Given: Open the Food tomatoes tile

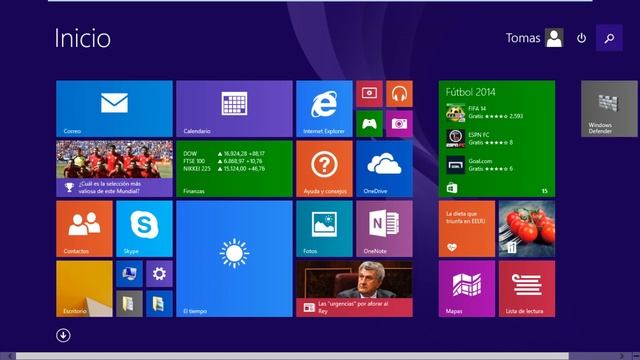Looking at the screenshot, I should pyautogui.click(x=527, y=229).
